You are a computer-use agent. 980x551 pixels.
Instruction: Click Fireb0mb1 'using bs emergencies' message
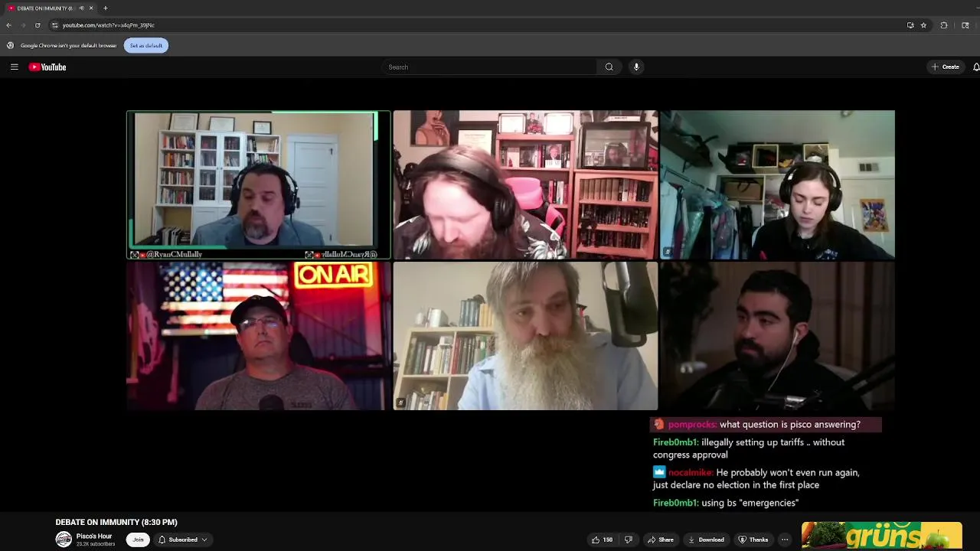pos(725,503)
